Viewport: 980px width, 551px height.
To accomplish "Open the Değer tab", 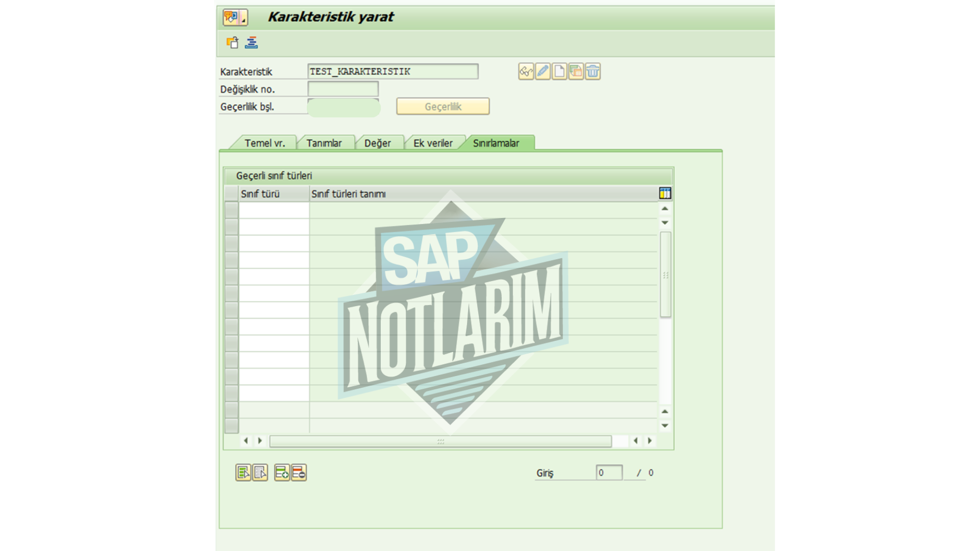I will (x=377, y=143).
